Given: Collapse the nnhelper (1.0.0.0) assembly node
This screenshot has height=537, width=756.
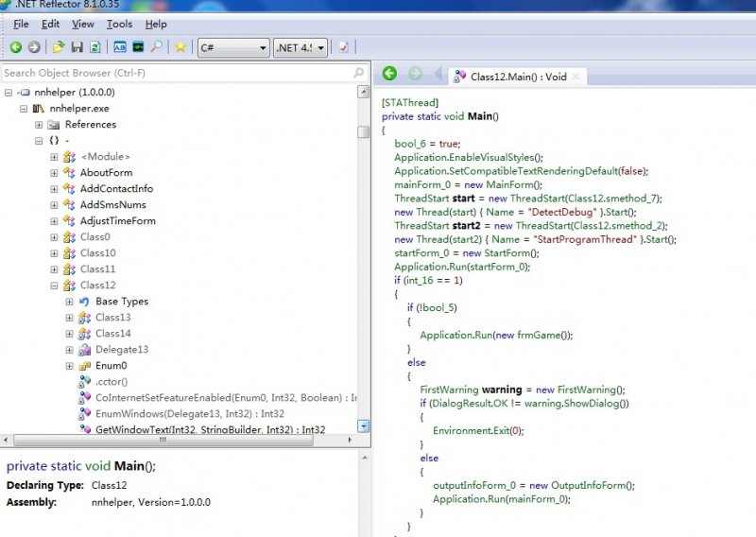Looking at the screenshot, I should click(x=9, y=93).
